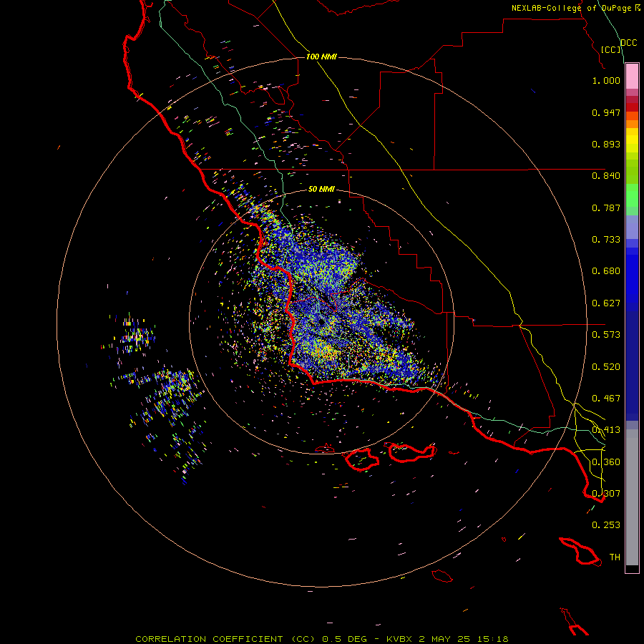This screenshot has width=644, height=644.
Task: Select the 0.787 scale value
Action: 606,208
